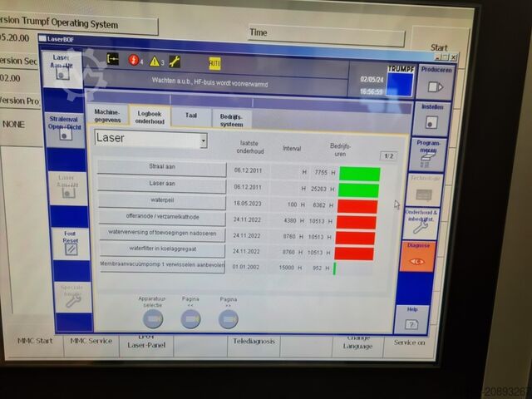Click 25283 hours value for Laser aan
The image size is (532, 399).
click(x=318, y=189)
